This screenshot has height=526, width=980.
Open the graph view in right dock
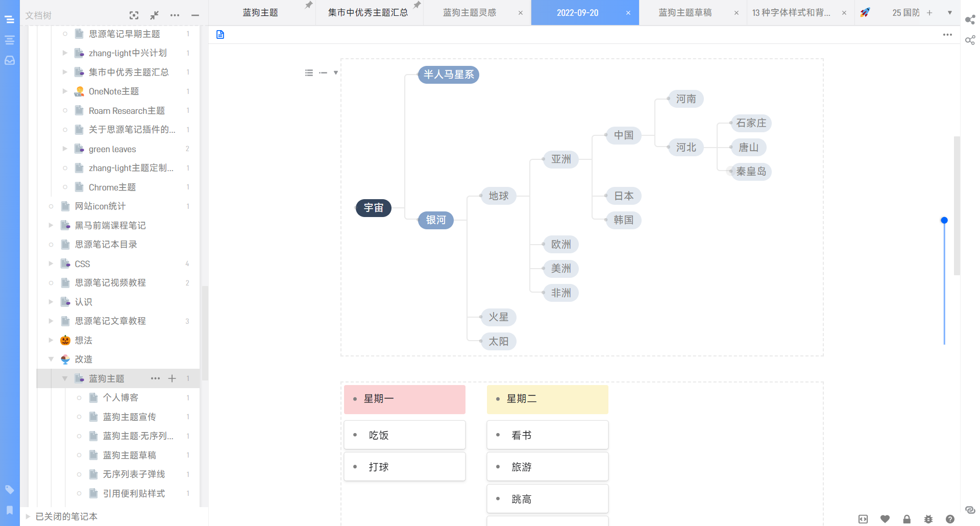970,19
